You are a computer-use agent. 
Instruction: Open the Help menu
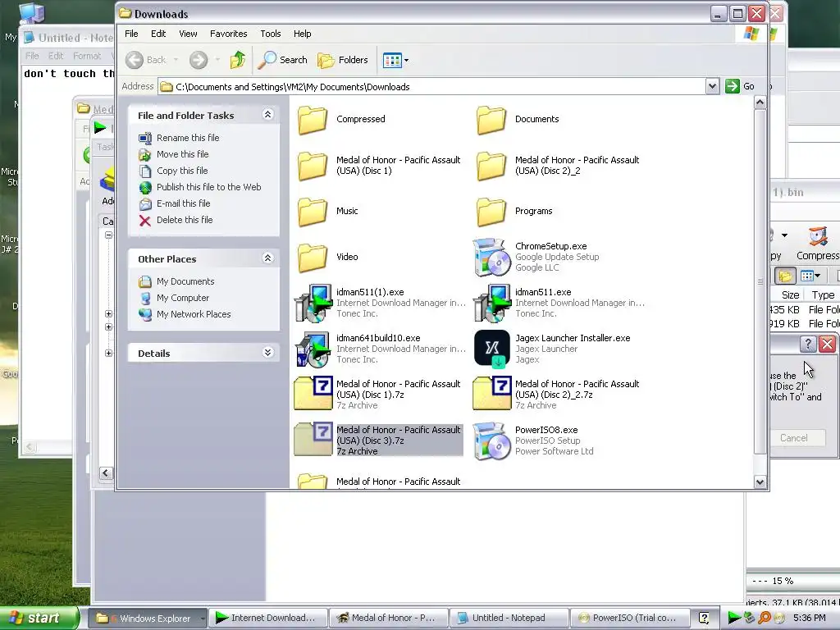[x=302, y=34]
